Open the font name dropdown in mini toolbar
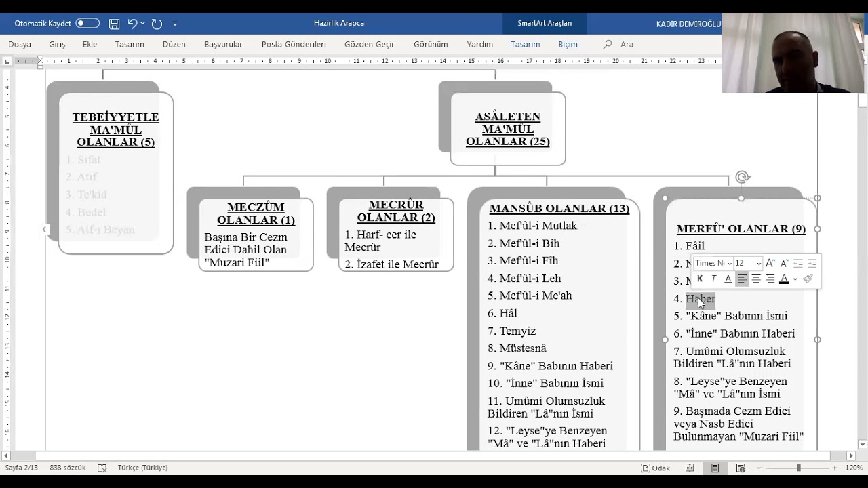Screen dimensions: 868x488 [x=729, y=263]
